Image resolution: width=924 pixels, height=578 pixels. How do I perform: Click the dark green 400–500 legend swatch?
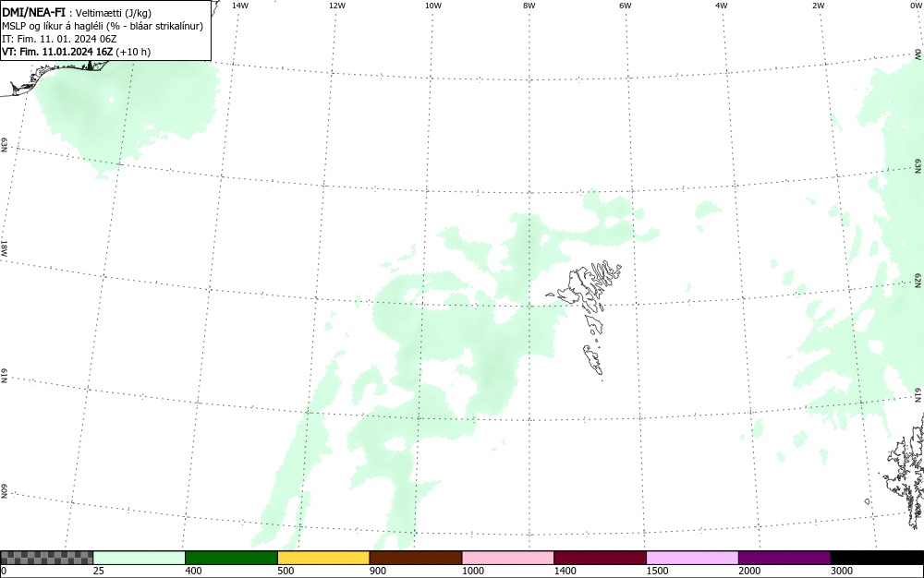(231, 558)
